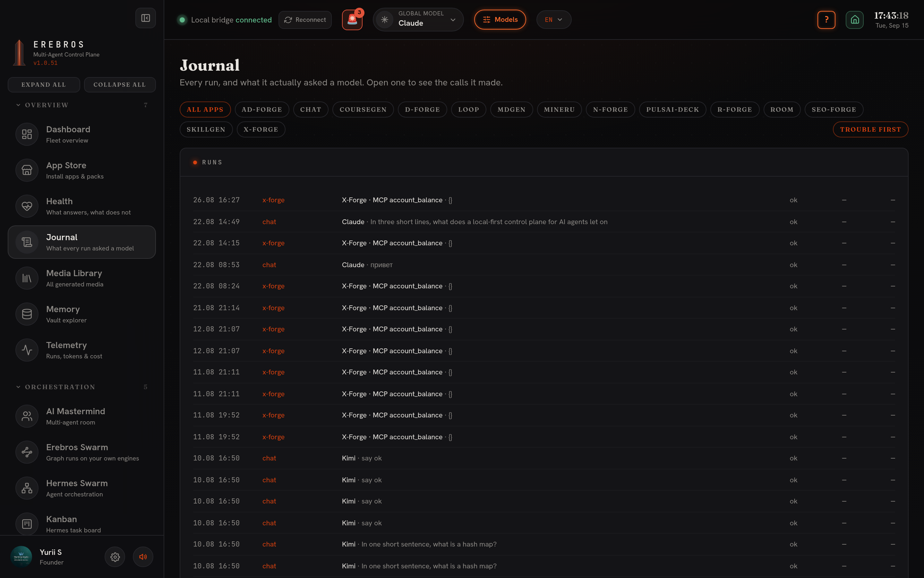Open the 26.08 16:27 x-forge run

(544, 200)
